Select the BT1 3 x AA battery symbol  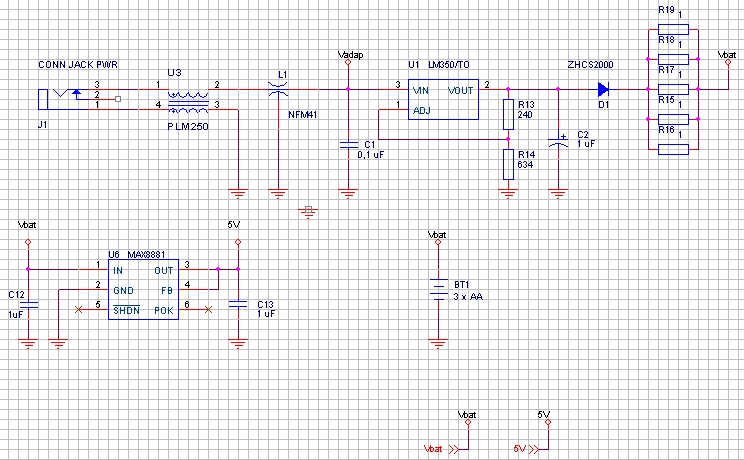click(x=437, y=286)
